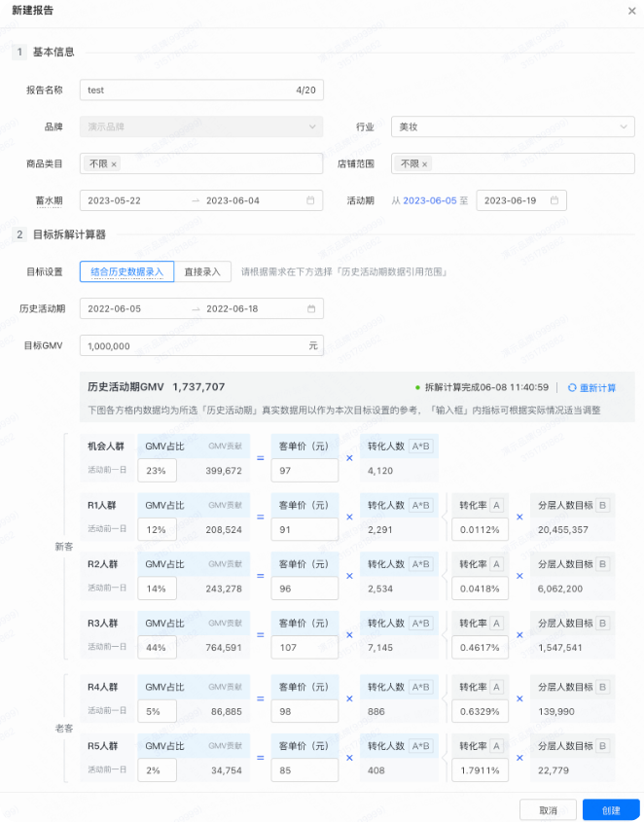Click the R5人群 客单价 input 85
The image size is (644, 822).
click(x=304, y=770)
